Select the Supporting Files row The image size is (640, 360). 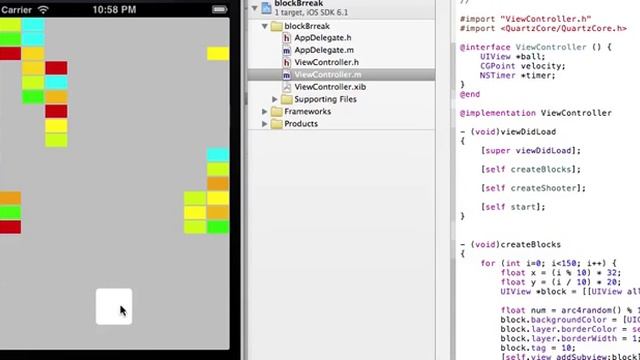pyautogui.click(x=341, y=99)
